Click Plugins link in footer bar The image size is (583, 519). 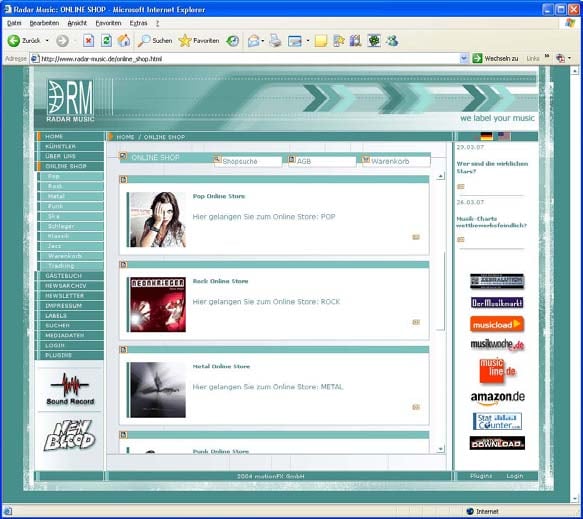(x=481, y=476)
